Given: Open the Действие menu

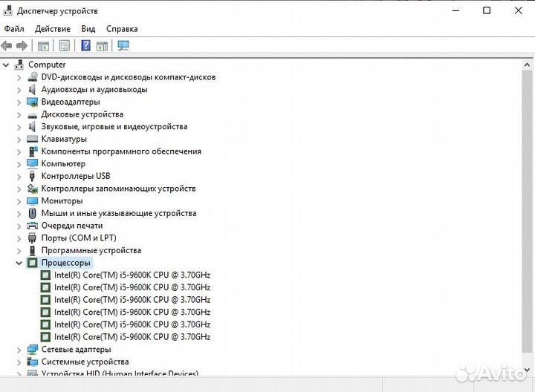Looking at the screenshot, I should pos(53,29).
